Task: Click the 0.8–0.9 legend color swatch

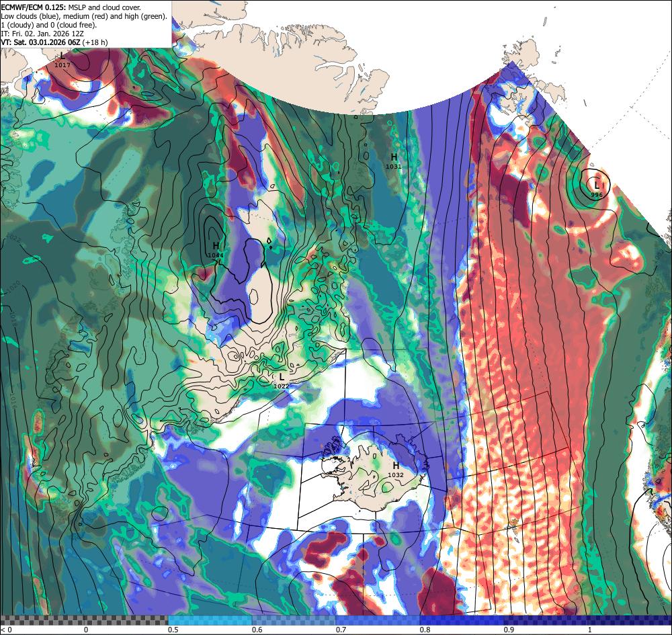Action: 462,620
